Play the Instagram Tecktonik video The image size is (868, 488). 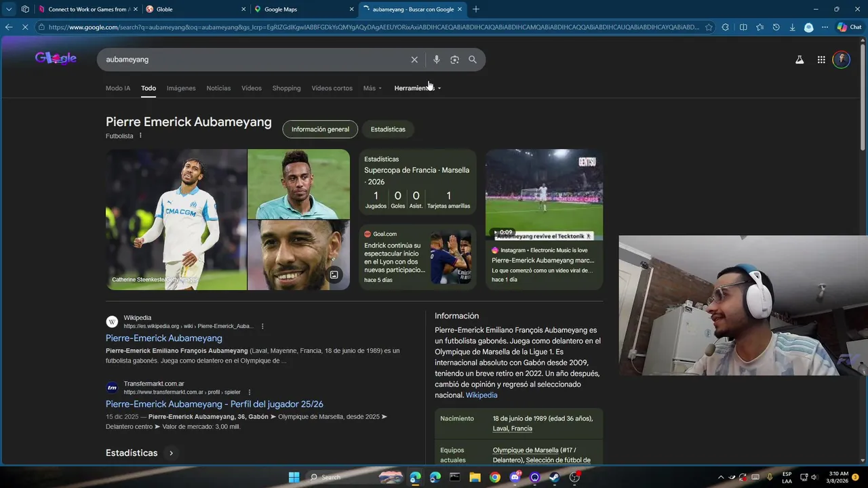coord(544,195)
